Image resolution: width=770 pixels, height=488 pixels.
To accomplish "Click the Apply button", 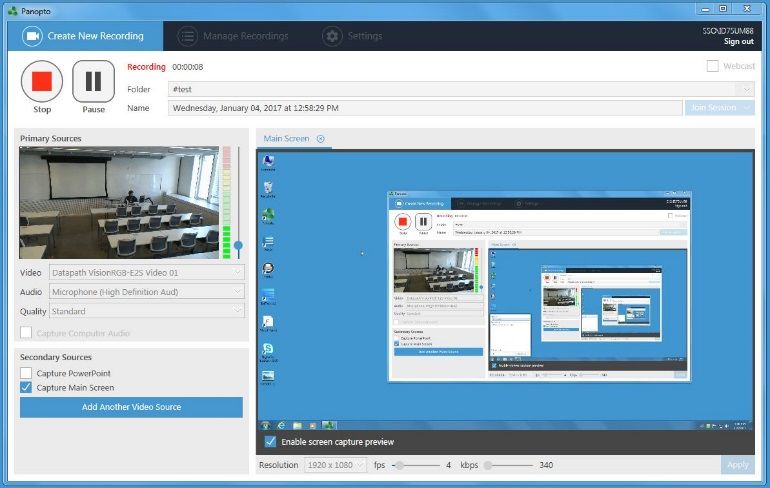I will coord(738,464).
